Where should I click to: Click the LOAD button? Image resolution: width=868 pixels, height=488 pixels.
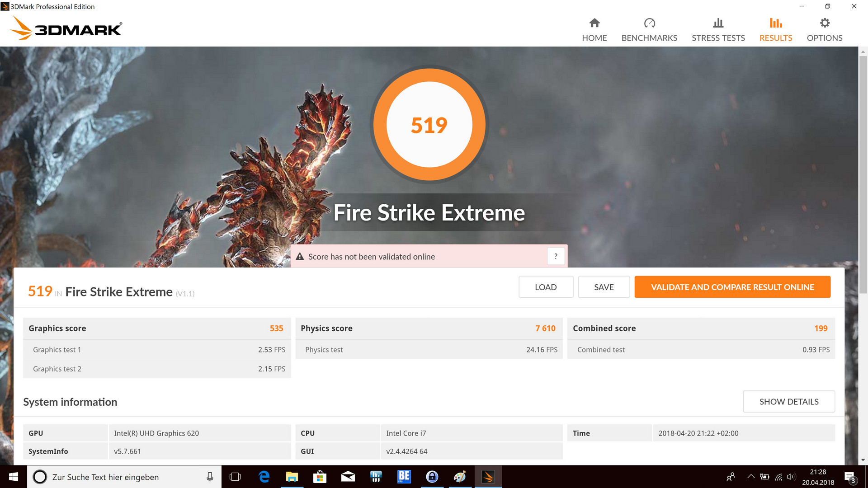click(x=546, y=287)
